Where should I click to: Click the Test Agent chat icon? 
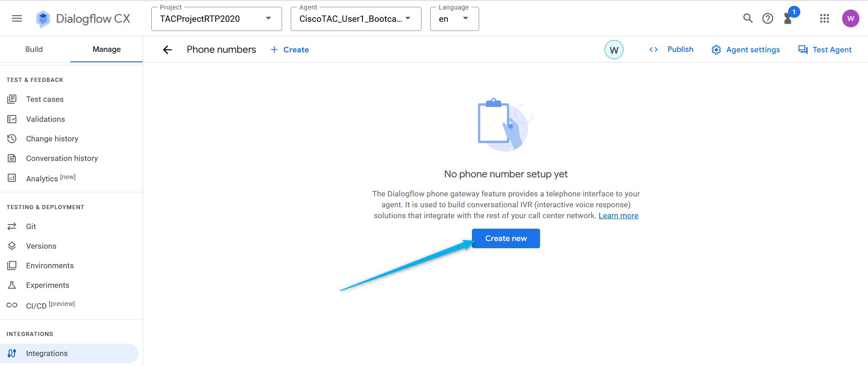point(803,50)
